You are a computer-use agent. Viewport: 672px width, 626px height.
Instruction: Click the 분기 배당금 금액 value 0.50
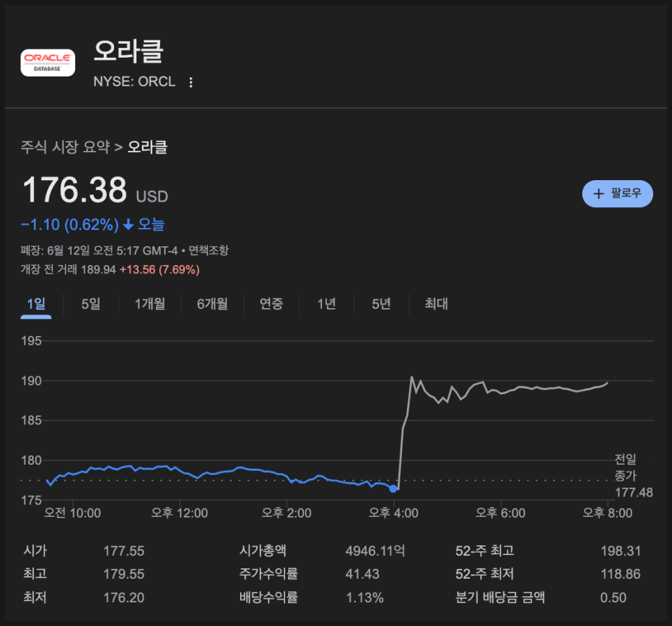point(614,597)
